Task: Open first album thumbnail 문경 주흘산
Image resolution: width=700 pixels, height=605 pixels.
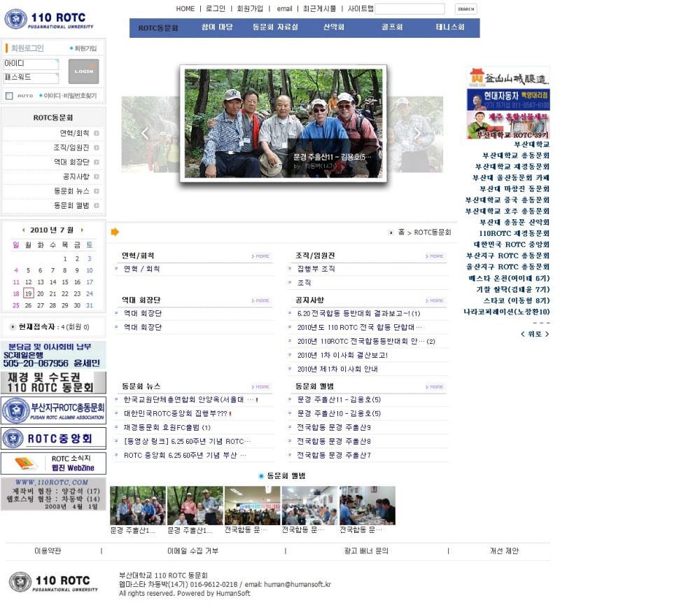Action: tap(138, 506)
